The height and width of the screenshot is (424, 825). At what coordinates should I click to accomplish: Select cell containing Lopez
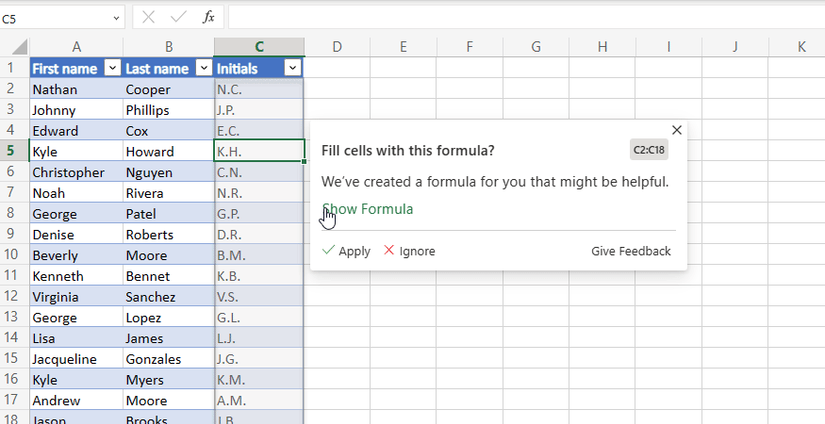coord(169,317)
